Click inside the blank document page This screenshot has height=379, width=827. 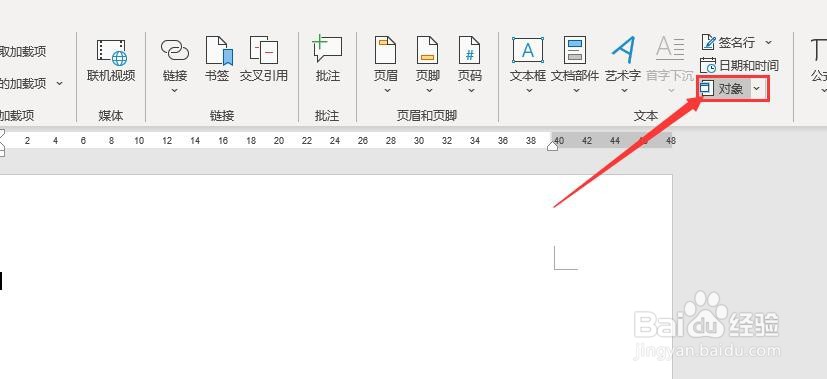(x=336, y=277)
